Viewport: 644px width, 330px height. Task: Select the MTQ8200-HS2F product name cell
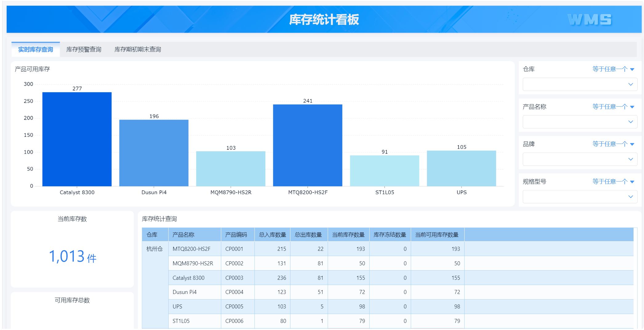194,249
